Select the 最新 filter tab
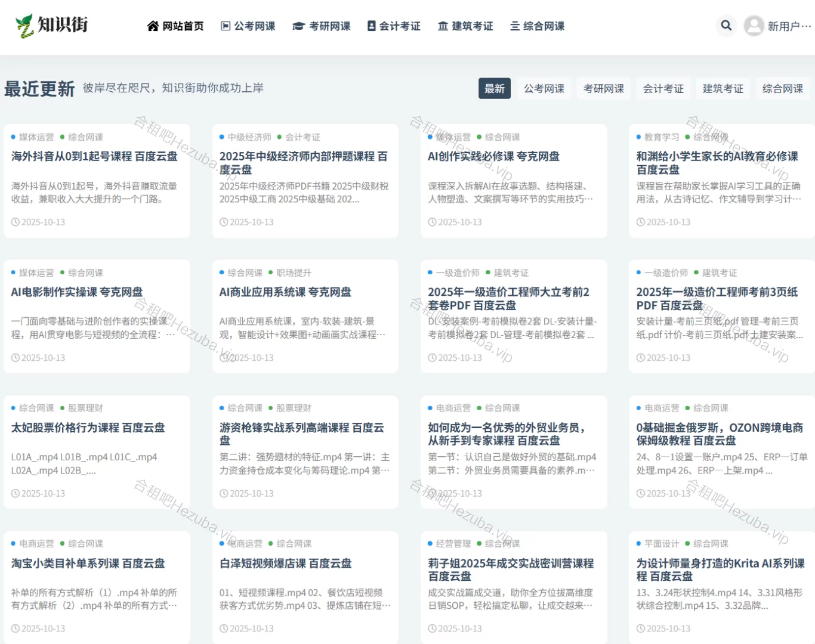Image resolution: width=815 pixels, height=644 pixels. [494, 89]
